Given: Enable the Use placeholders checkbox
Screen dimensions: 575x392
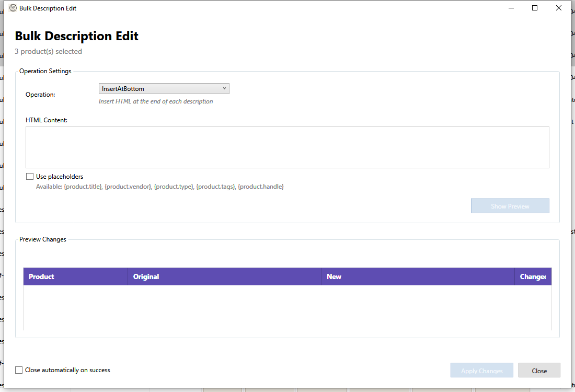Looking at the screenshot, I should pyautogui.click(x=30, y=176).
